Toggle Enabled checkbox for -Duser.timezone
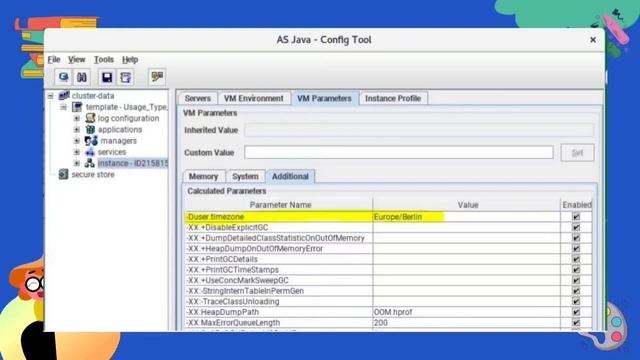Image resolution: width=640 pixels, height=360 pixels. coord(576,217)
